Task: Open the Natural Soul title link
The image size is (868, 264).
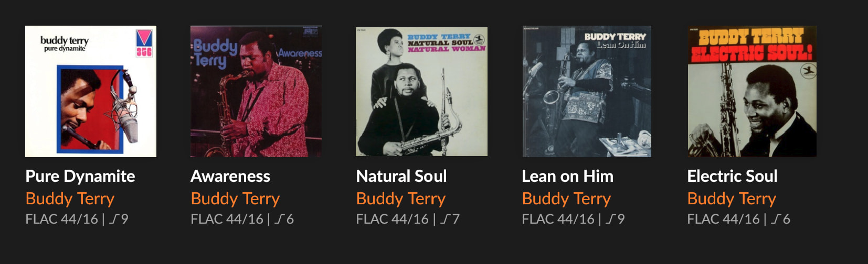Action: 401,176
